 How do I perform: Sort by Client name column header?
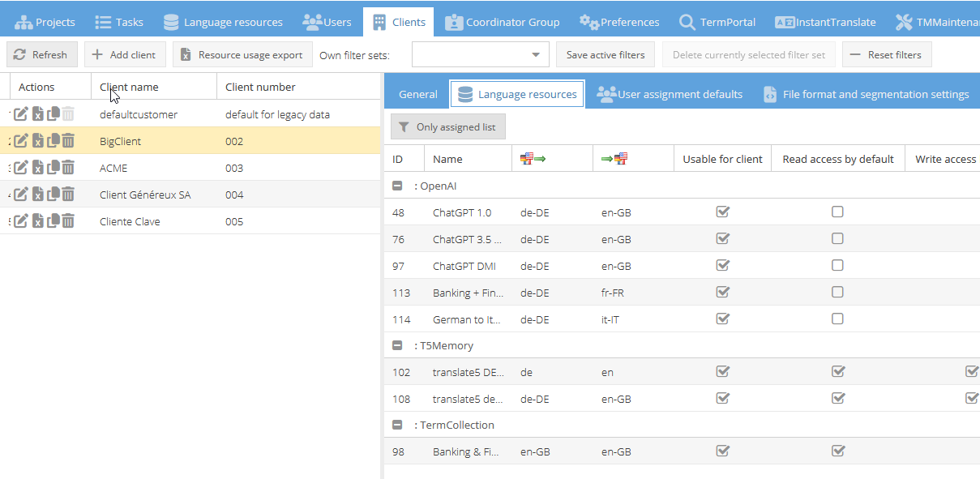point(154,87)
